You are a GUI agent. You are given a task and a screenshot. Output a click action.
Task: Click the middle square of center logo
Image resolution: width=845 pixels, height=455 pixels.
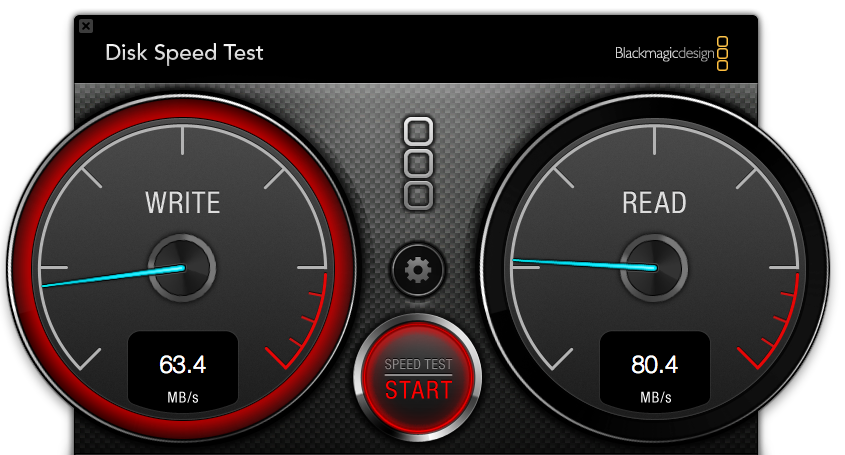(x=419, y=163)
